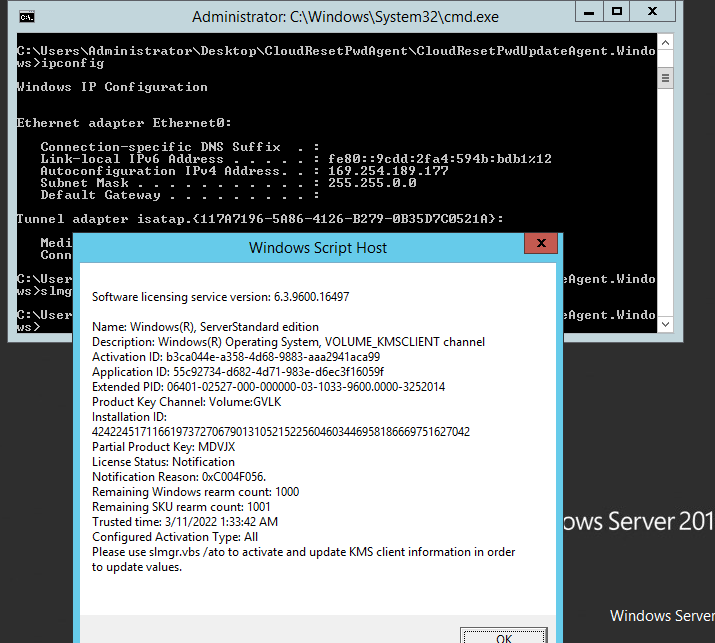Click the Extended PID line
Screen dimensions: 715x643
click(268, 387)
